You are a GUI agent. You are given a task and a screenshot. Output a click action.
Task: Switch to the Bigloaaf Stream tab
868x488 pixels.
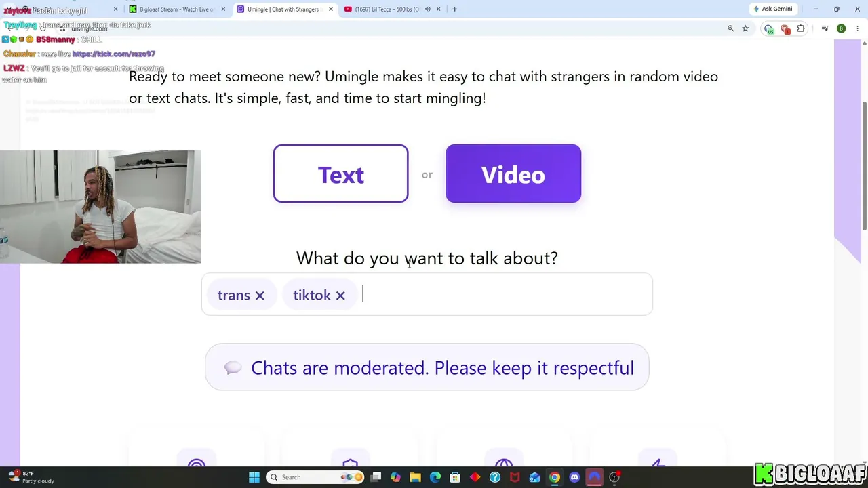click(x=176, y=9)
